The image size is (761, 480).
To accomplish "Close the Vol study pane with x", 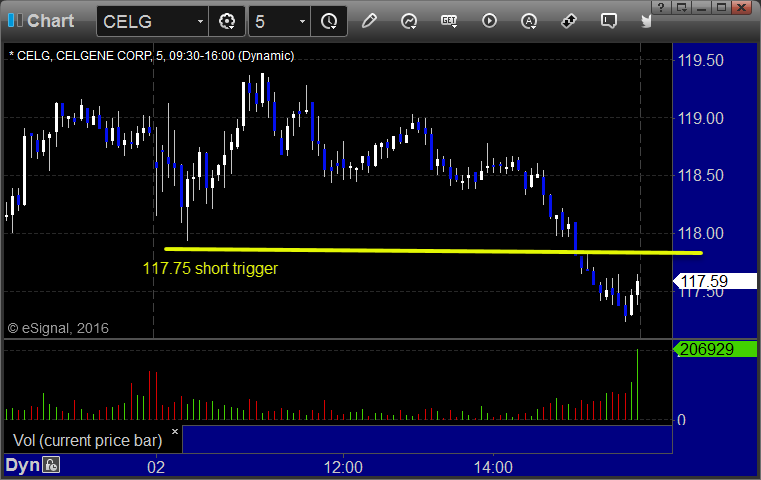I will click(x=175, y=431).
